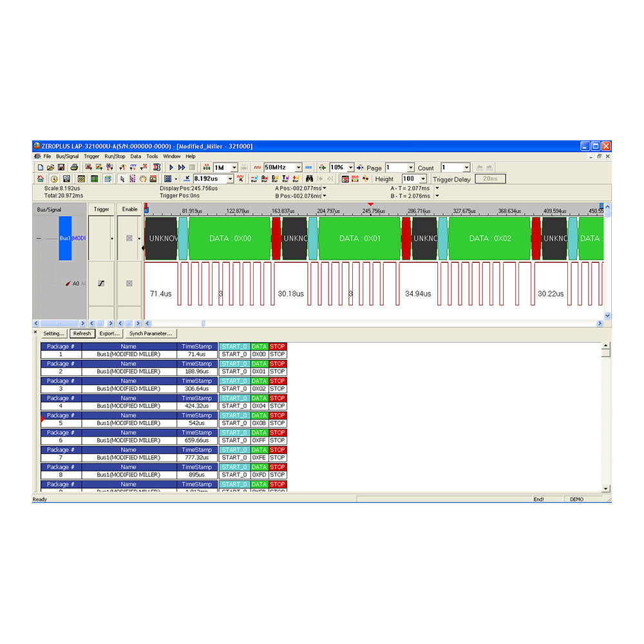Toggle the Enable box for signal A0
The image size is (644, 644).
coord(129,283)
